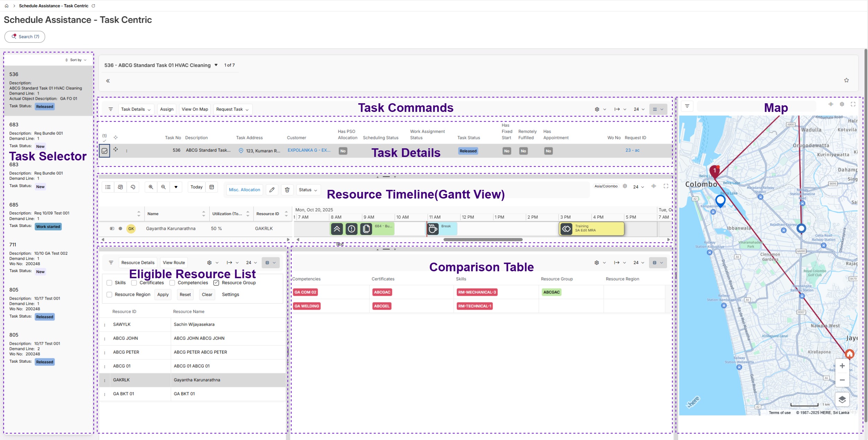Open the Status dropdown in Gantt toolbar
The image size is (868, 440).
click(x=308, y=190)
